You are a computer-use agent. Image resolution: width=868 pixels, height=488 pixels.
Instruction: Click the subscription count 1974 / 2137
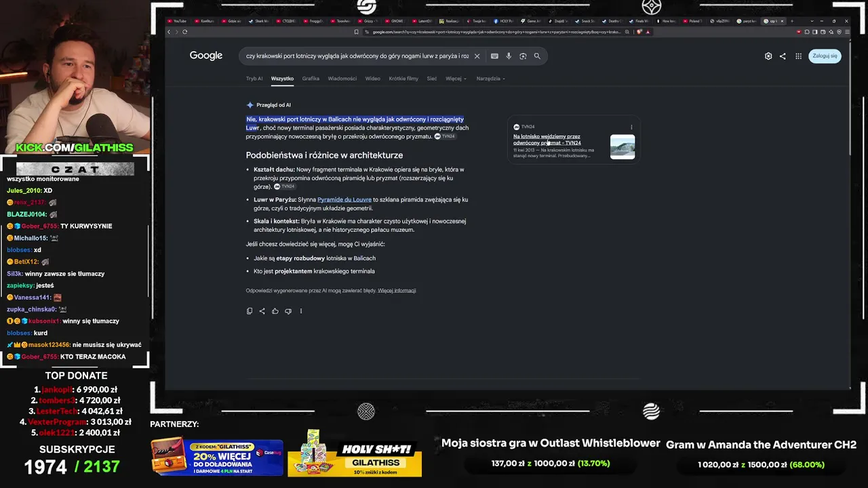pos(72,467)
